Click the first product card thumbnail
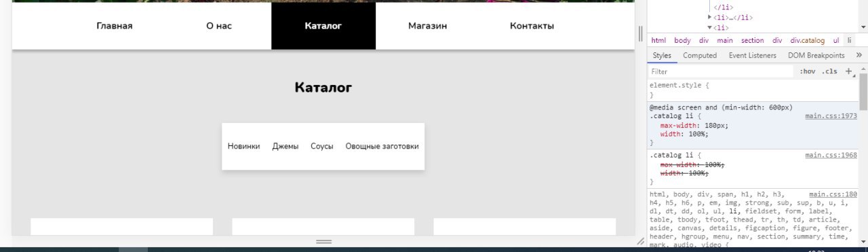The width and height of the screenshot is (868, 252). pos(121,226)
